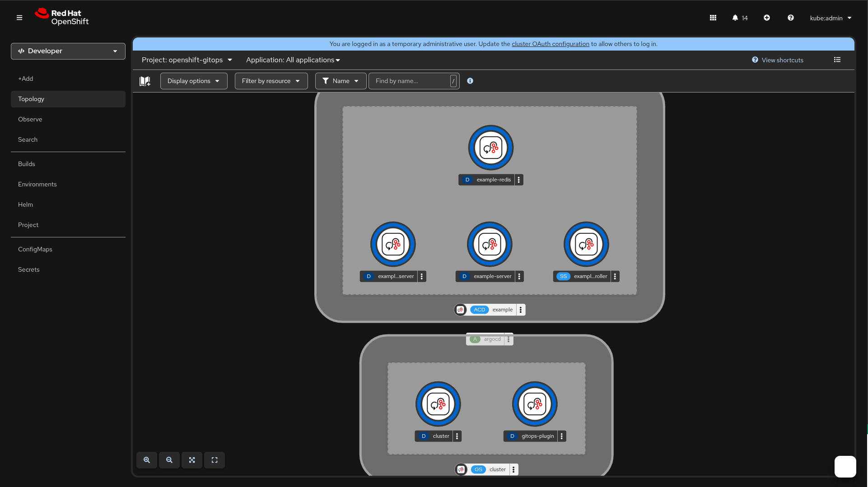Image resolution: width=868 pixels, height=487 pixels.
Task: Click the add-to-project catalog book icon
Action: (x=145, y=81)
